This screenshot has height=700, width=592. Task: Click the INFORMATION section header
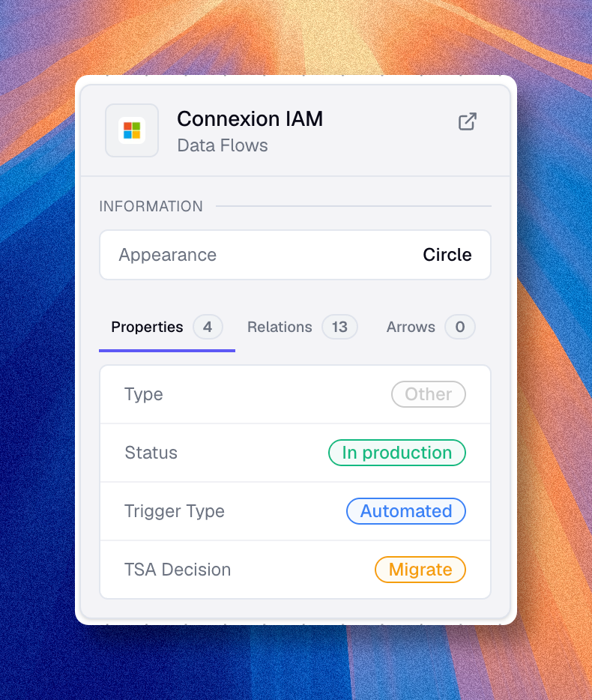click(x=151, y=206)
